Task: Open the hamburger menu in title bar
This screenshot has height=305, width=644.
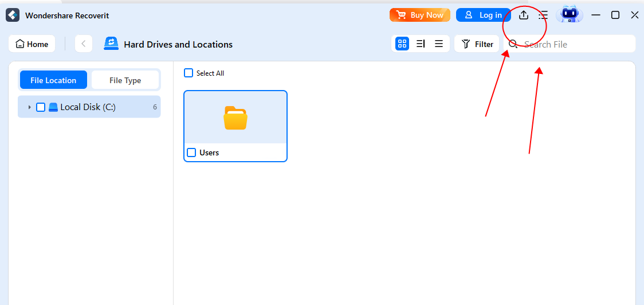Action: [543, 15]
